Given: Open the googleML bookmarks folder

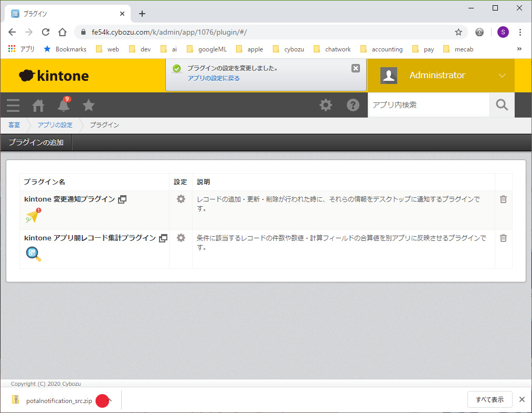Looking at the screenshot, I should pyautogui.click(x=207, y=49).
